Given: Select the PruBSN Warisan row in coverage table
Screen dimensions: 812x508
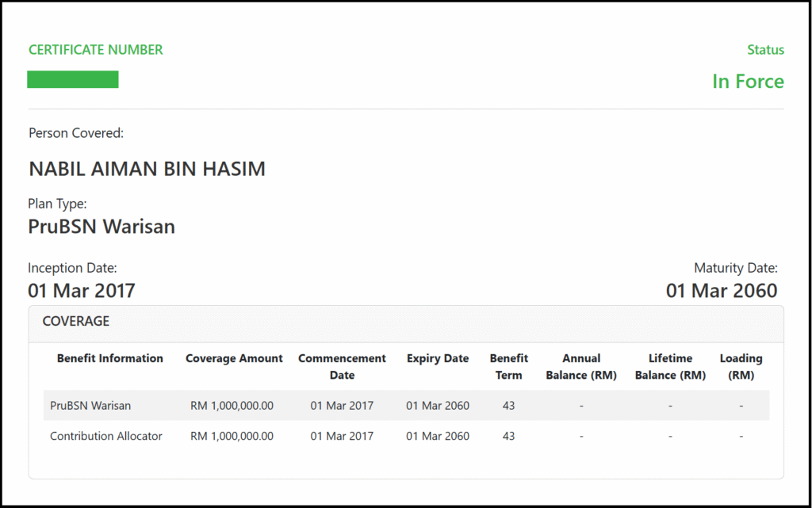Looking at the screenshot, I should (90, 405).
